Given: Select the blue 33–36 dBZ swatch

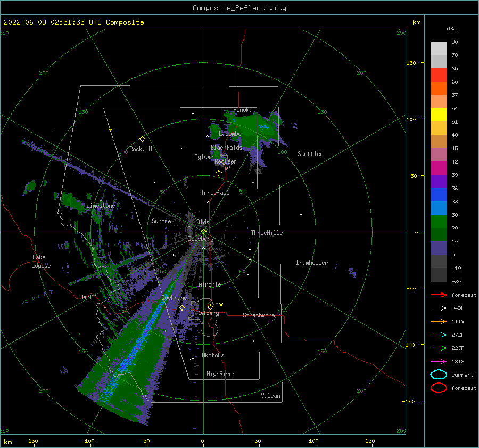Looking at the screenshot, I should coord(439,195).
